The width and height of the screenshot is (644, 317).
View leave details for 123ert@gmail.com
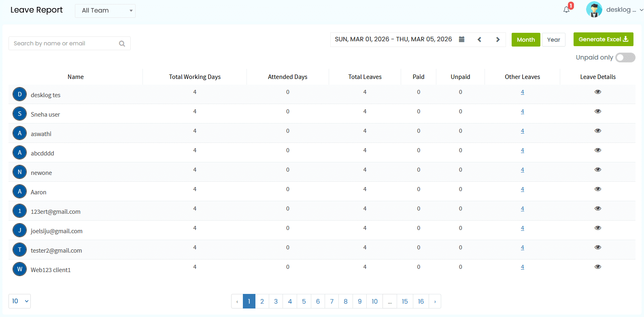[x=598, y=208]
